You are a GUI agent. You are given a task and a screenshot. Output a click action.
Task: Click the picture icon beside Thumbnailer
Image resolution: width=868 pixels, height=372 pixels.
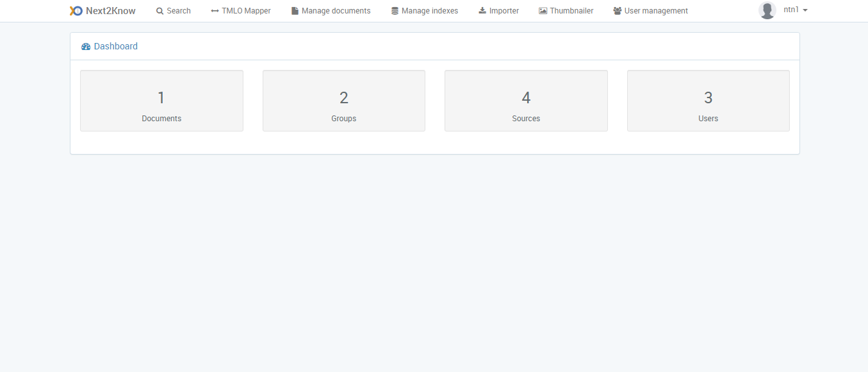click(543, 11)
